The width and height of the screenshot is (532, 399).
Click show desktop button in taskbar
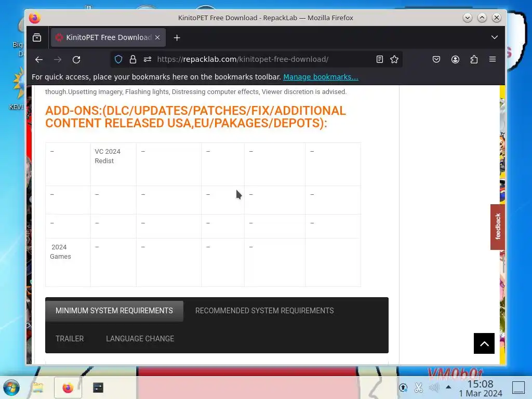[518, 388]
